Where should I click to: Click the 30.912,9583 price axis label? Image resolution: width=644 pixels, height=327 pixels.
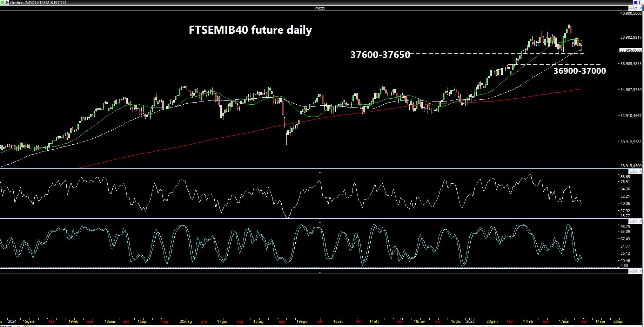pyautogui.click(x=631, y=142)
